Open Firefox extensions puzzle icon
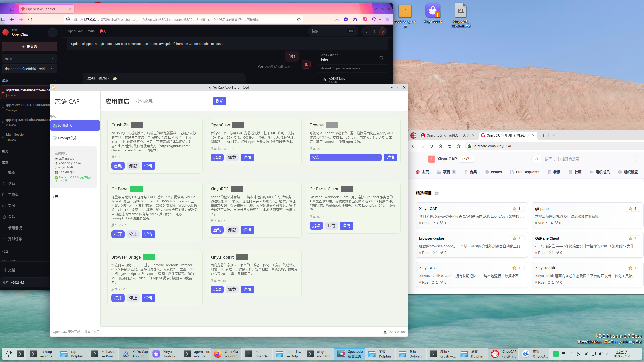 (355, 19)
